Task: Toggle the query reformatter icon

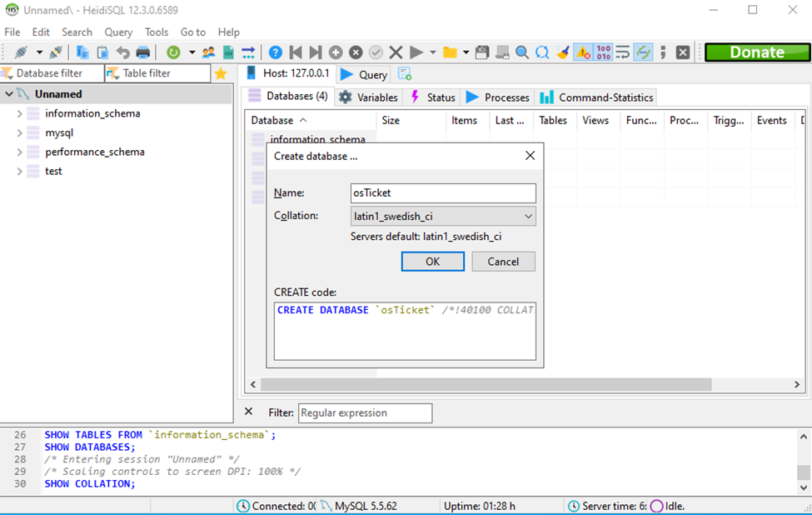Action: point(643,52)
